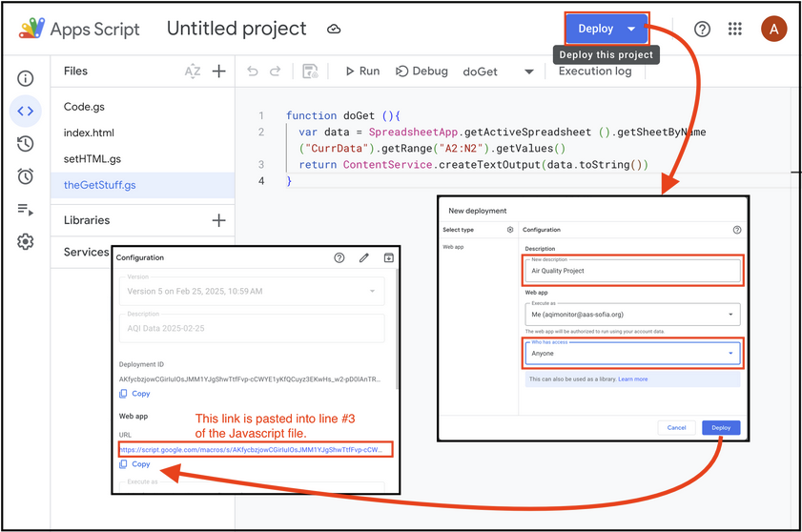Open the Overview info icon in sidebar
Screen dimensions: 802x532
click(x=26, y=78)
